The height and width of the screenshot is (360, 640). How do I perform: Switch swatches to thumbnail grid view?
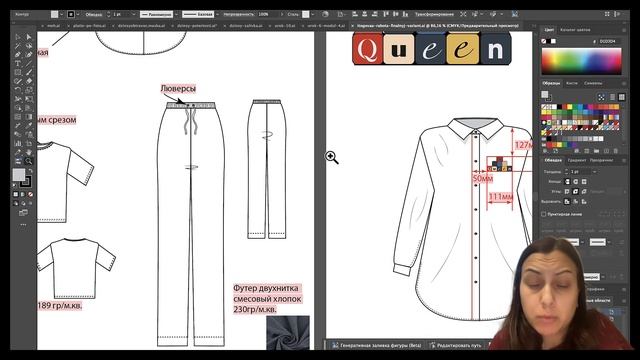point(621,97)
